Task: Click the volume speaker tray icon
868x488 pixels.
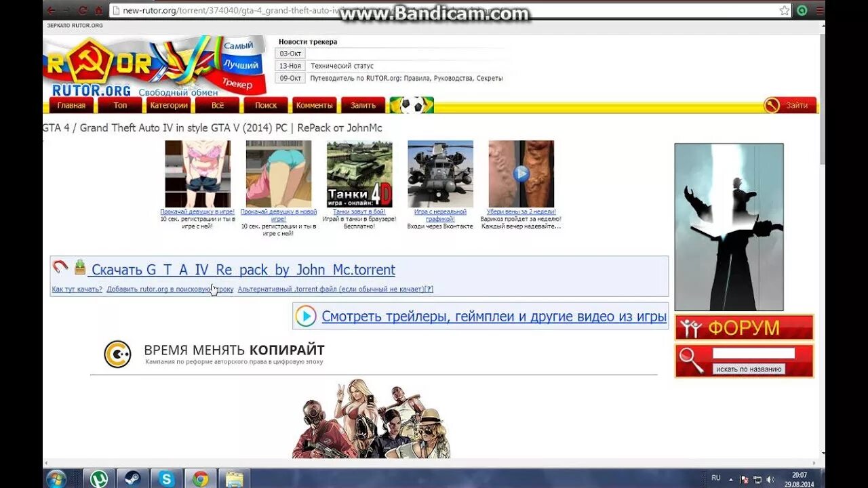Action: point(770,479)
